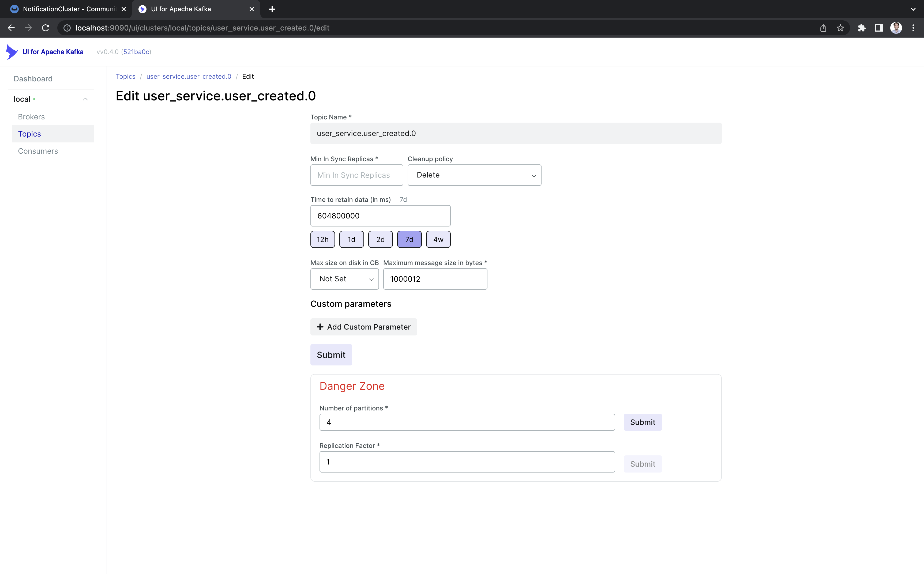Open a new tab with the plus icon
The width and height of the screenshot is (924, 574).
tap(272, 9)
